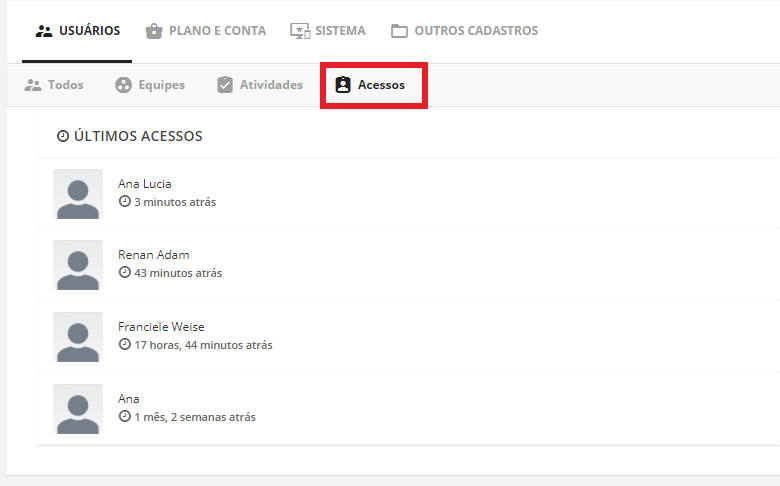Select the Acessos sub-tab

click(x=381, y=85)
